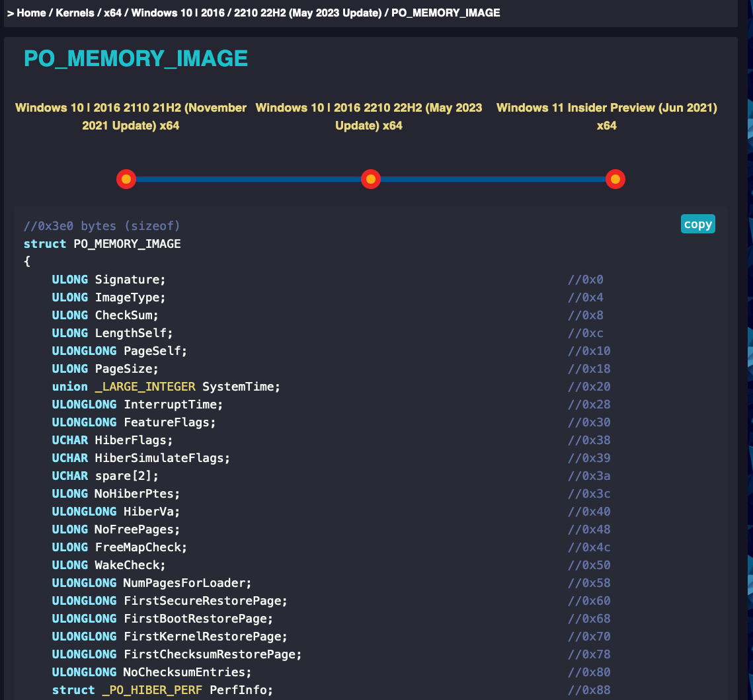Click the 'ULONGLONG FirstSecureRestorePage;' field
Image resolution: width=753 pixels, height=700 pixels.
[169, 601]
